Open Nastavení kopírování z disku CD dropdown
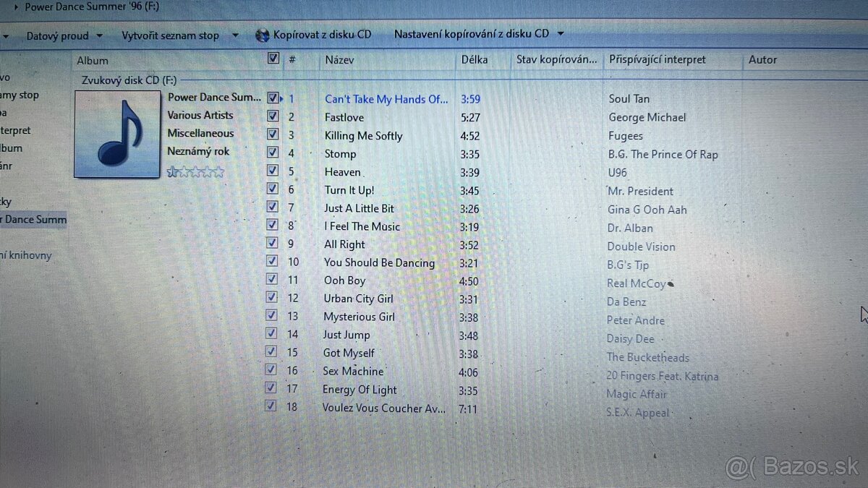Viewport: 868px width, 488px height. [x=479, y=34]
